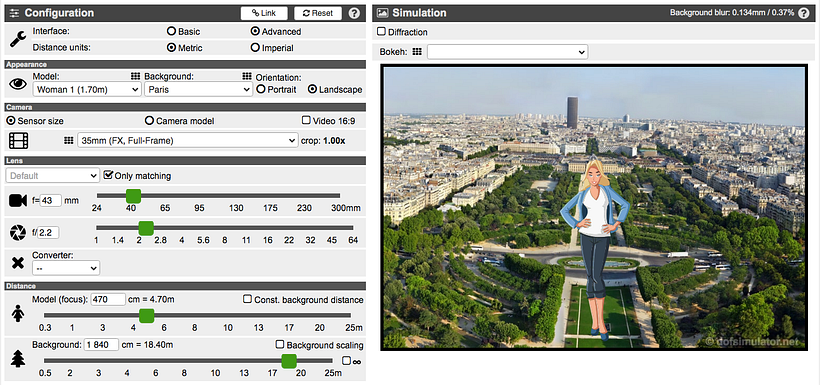
Task: Enable the infinity background checkbox
Action: point(346,360)
